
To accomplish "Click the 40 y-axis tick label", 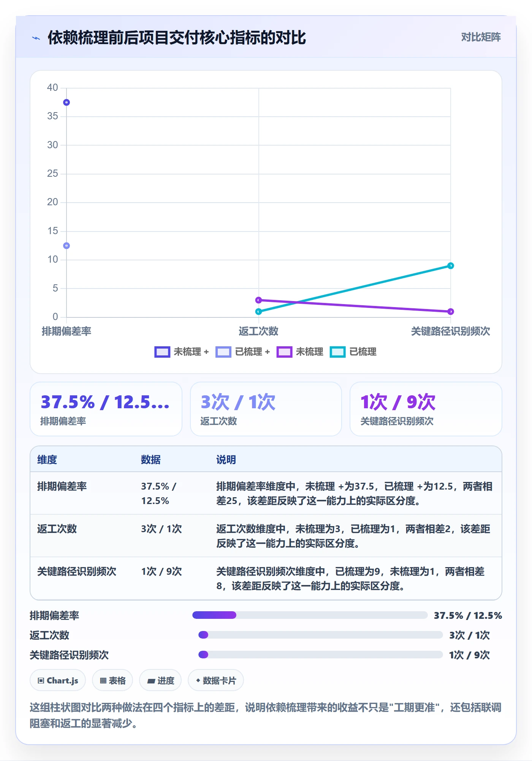I will [x=52, y=87].
